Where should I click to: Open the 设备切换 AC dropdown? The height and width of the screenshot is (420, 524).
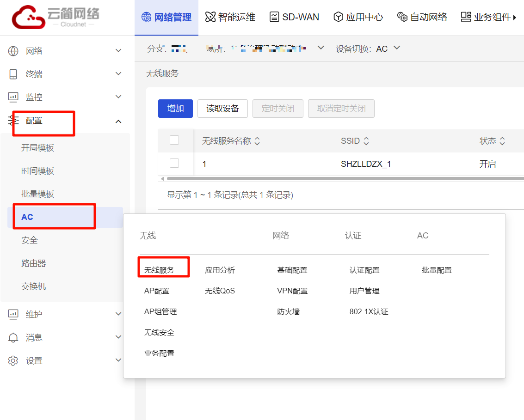(x=397, y=48)
